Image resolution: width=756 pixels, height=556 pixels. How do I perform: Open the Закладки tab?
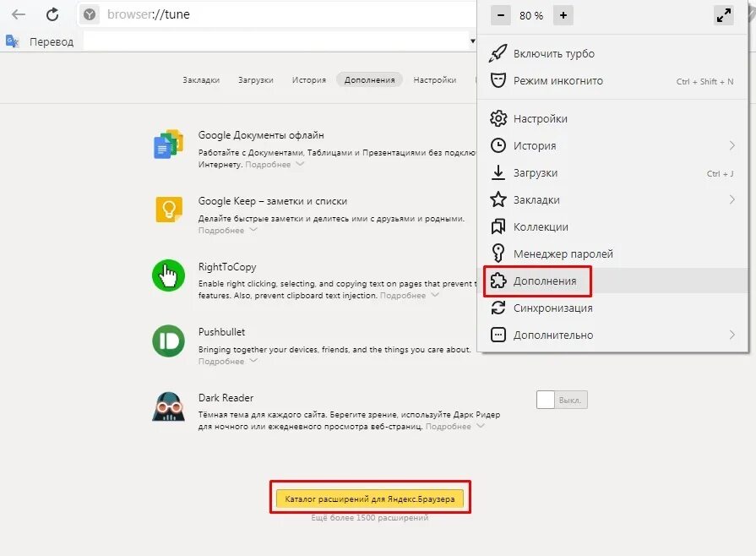pyautogui.click(x=201, y=80)
